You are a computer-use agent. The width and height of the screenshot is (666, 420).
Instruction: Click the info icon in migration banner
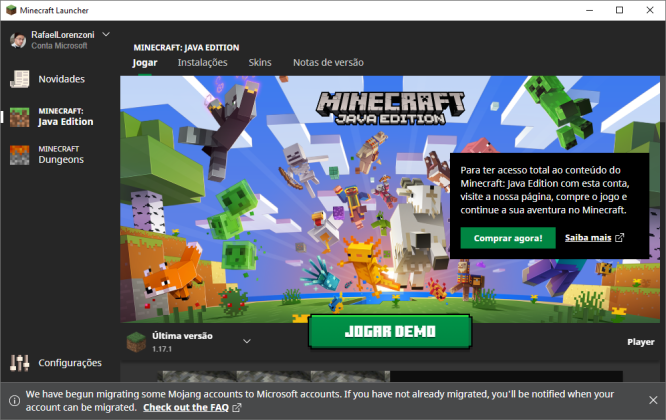pos(14,400)
